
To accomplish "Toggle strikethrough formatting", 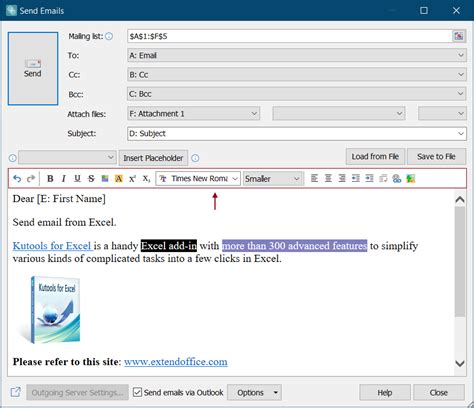I will click(x=91, y=179).
